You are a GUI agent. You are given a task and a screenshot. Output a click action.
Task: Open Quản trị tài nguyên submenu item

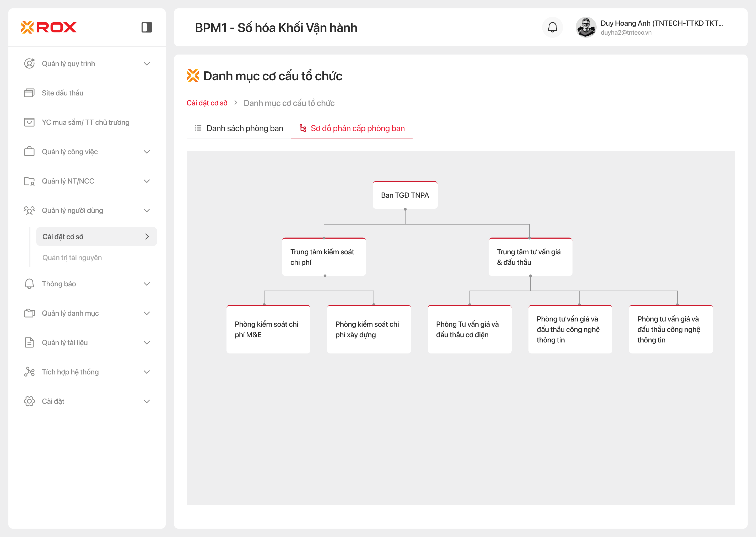tap(72, 257)
